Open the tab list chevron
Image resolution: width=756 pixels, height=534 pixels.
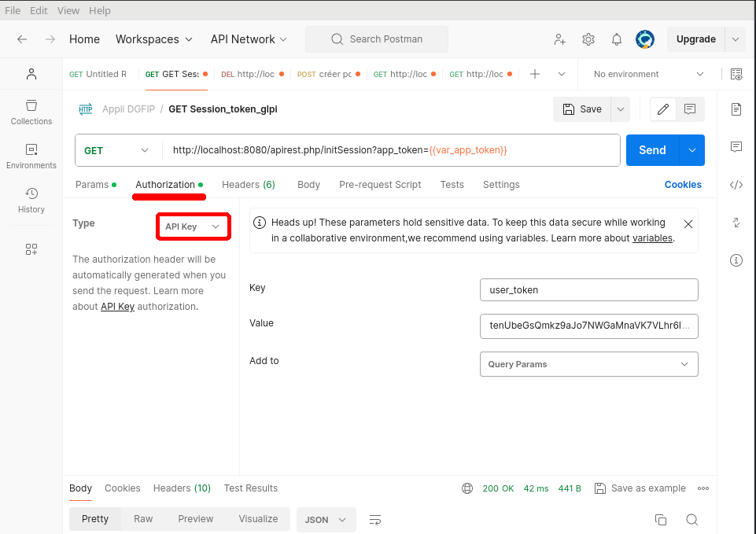[562, 74]
